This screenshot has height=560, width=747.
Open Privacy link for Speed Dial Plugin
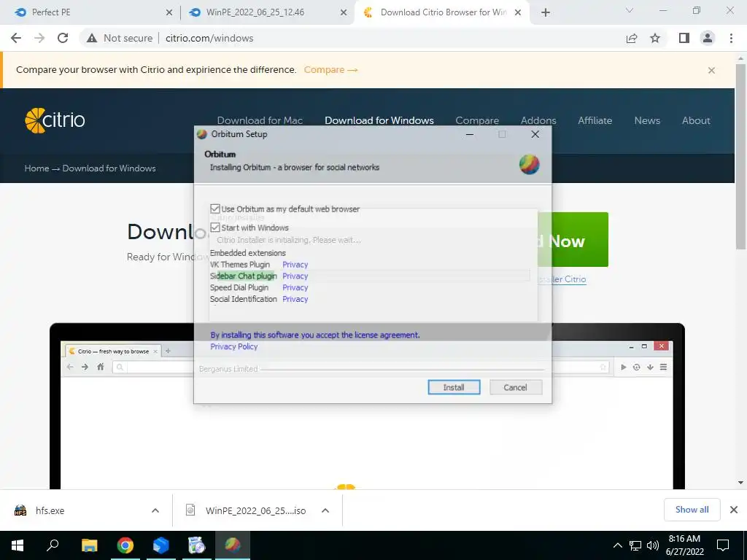point(295,287)
